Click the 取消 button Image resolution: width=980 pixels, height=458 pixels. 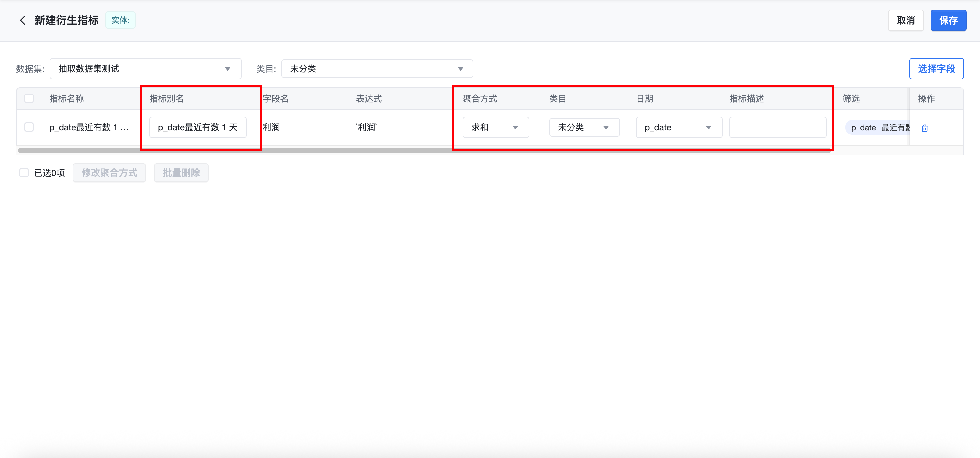[x=905, y=21]
